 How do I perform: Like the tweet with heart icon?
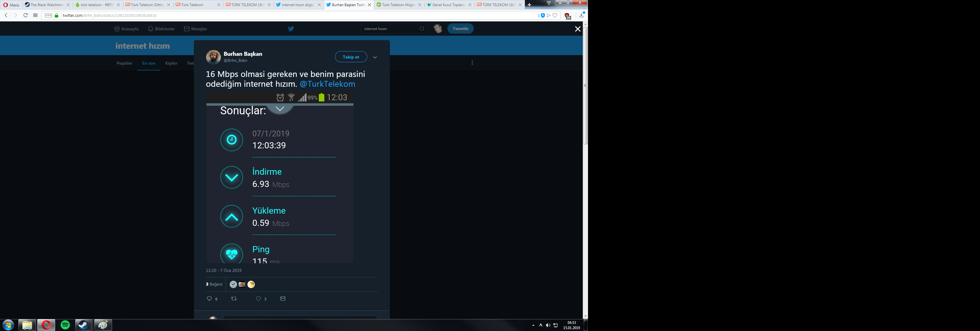(258, 299)
